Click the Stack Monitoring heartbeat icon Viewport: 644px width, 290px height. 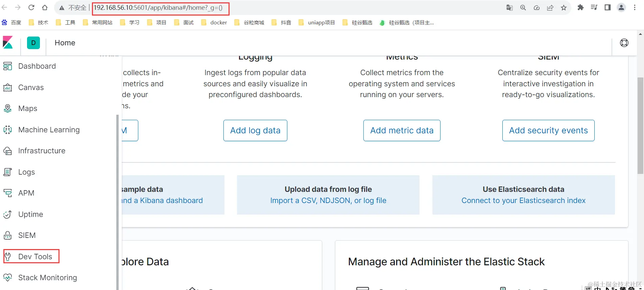tap(7, 278)
